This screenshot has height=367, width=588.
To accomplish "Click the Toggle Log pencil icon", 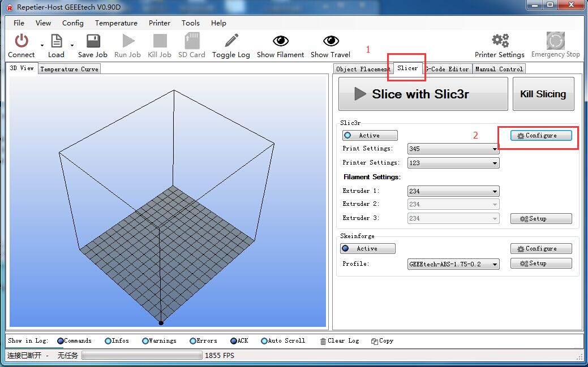I will click(x=231, y=41).
